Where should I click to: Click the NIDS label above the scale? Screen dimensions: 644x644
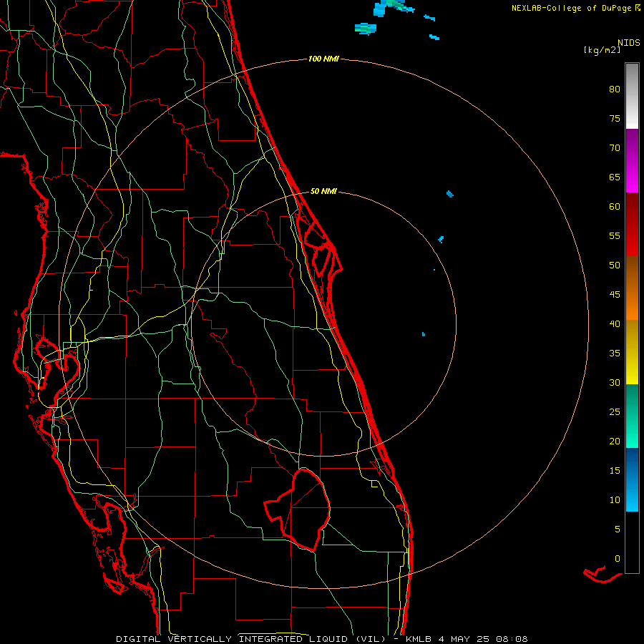pos(629,43)
